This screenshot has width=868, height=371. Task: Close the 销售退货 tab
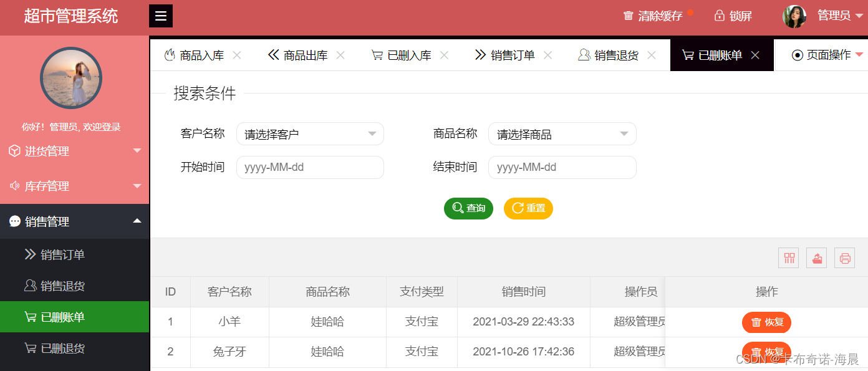pos(652,55)
